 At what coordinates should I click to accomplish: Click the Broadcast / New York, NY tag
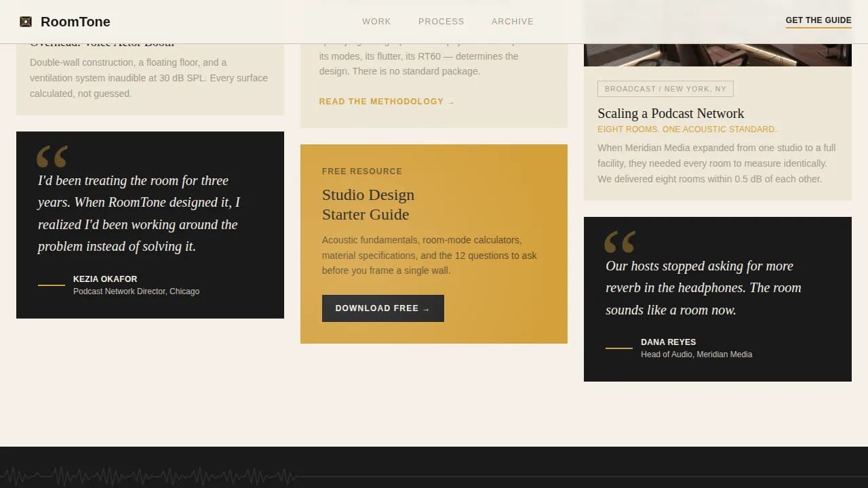click(665, 89)
